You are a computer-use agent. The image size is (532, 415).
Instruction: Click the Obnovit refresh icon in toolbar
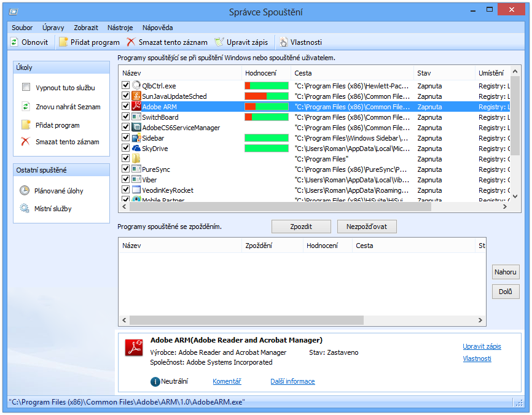coord(14,42)
